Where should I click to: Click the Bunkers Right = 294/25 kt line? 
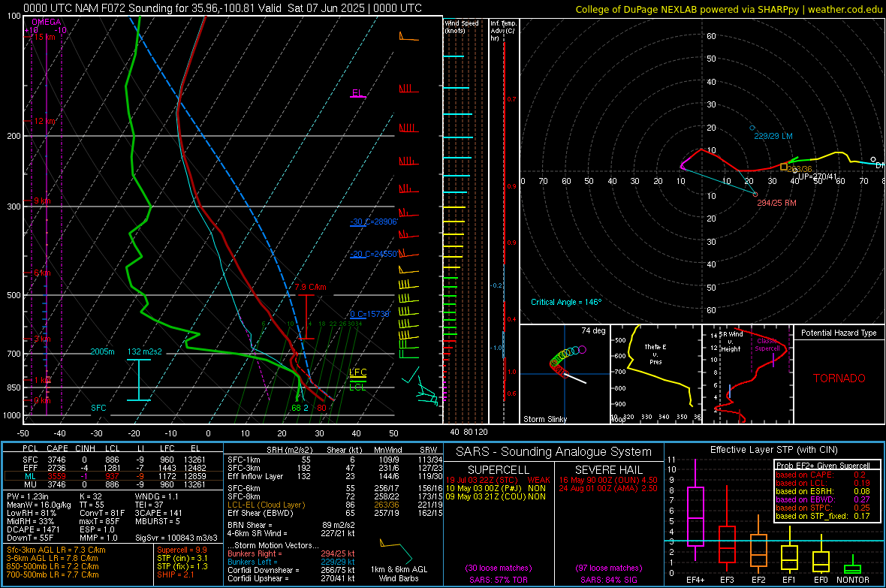291,553
